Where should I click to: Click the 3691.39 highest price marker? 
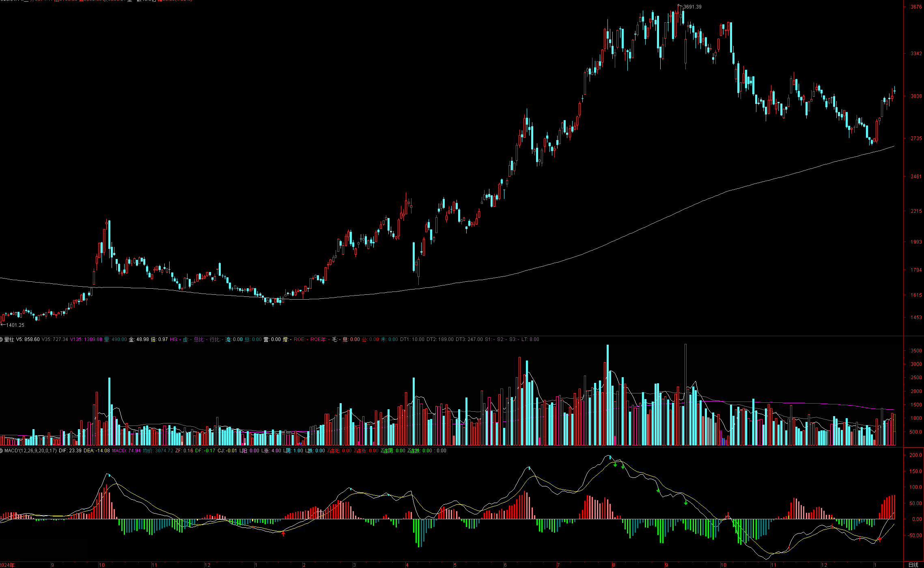tap(692, 7)
